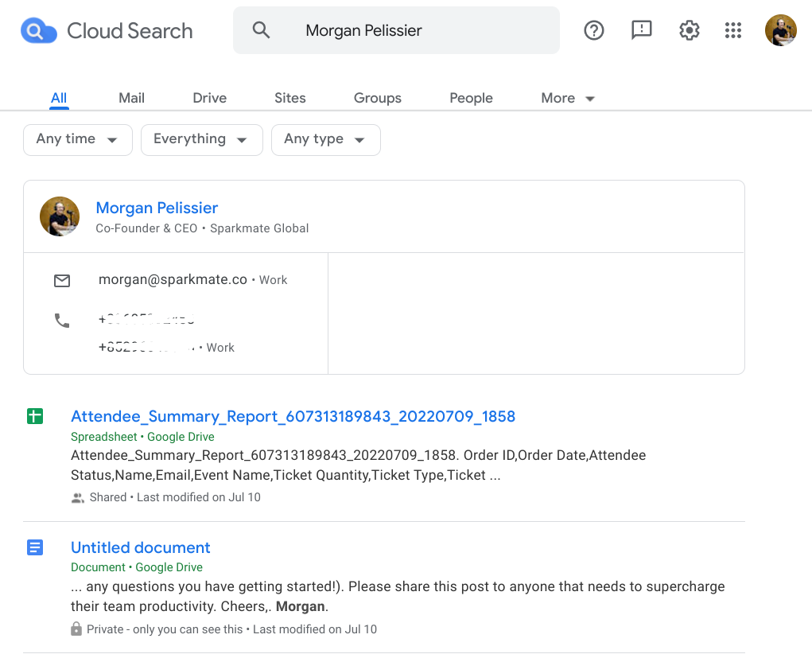Click 'Last modified on Jul 10' under spreadsheet
The image size is (812, 654).
(199, 497)
